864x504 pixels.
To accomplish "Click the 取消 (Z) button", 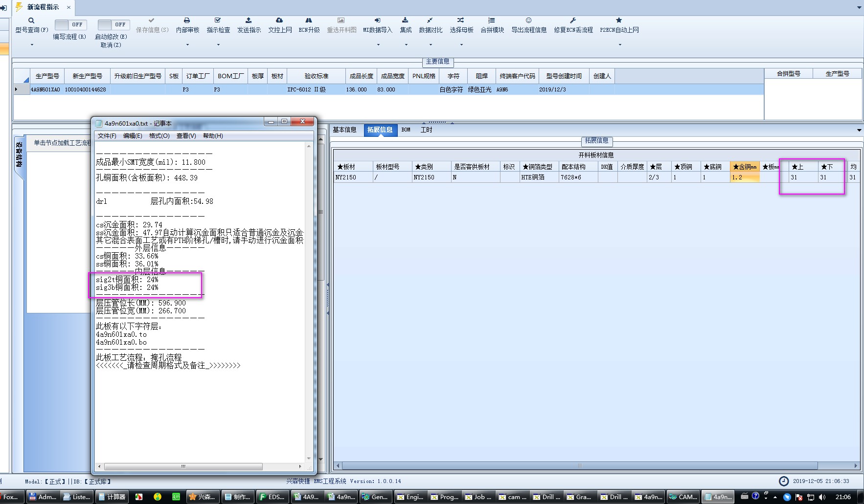I will 111,45.
